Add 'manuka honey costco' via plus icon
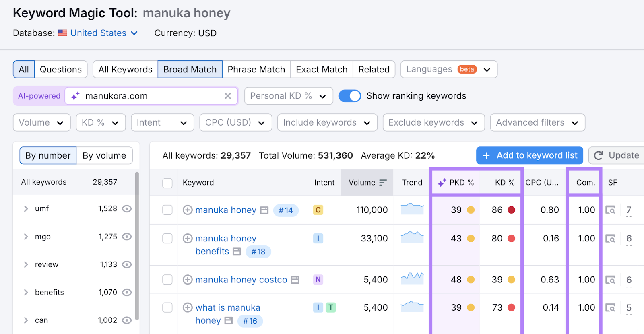The image size is (644, 334). (x=188, y=280)
